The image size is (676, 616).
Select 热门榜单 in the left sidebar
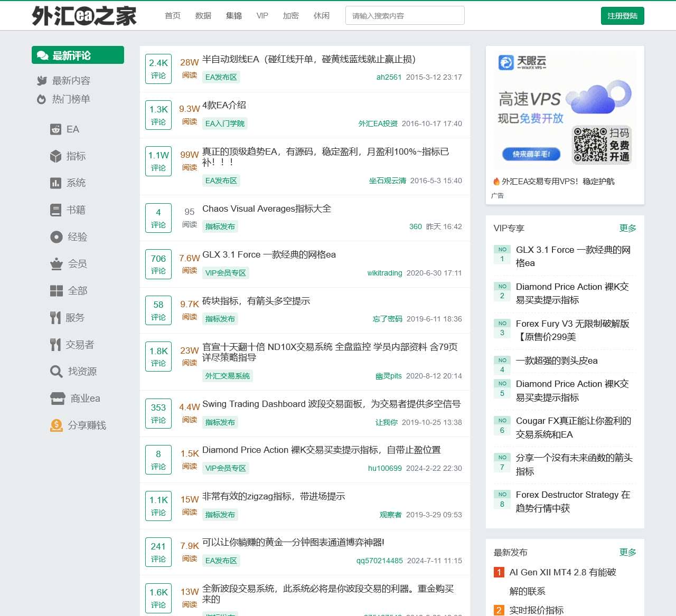[71, 99]
